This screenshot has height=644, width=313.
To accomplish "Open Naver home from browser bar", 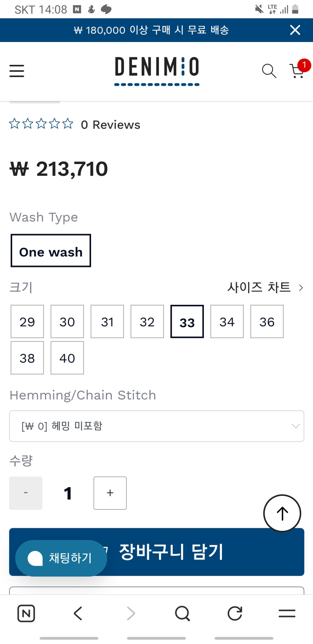I will pos(26,613).
